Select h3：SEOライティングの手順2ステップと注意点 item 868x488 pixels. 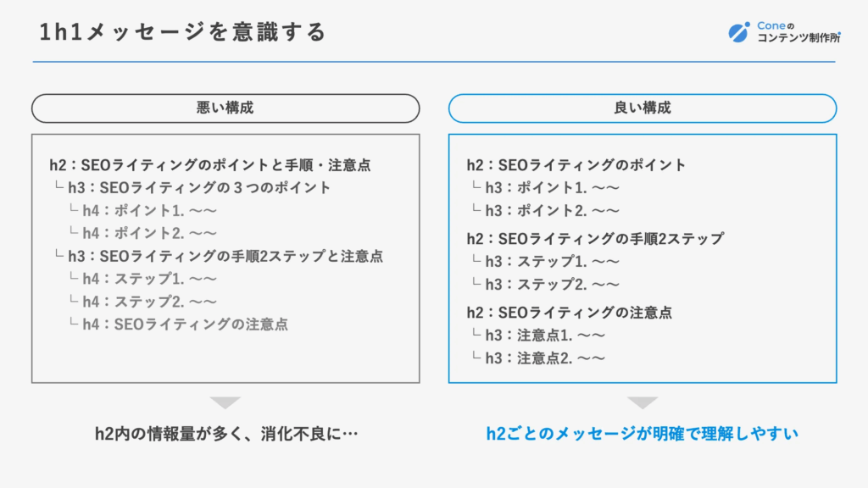pyautogui.click(x=225, y=256)
